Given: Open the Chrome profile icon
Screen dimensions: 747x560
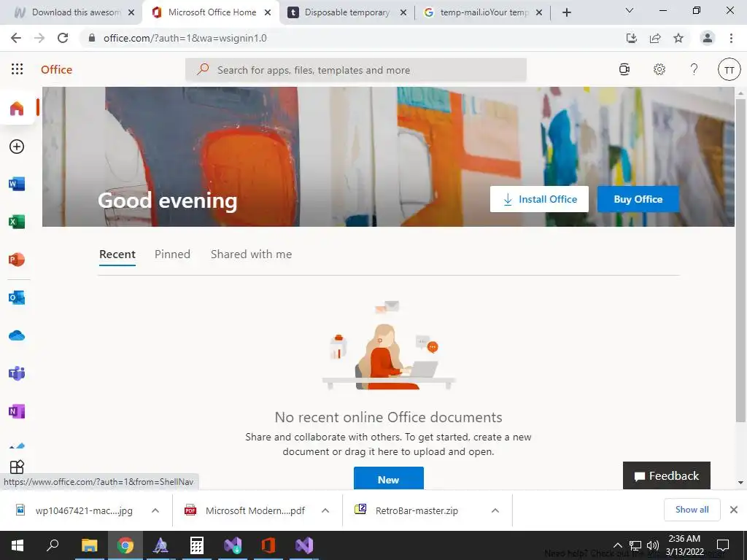Looking at the screenshot, I should click(708, 38).
